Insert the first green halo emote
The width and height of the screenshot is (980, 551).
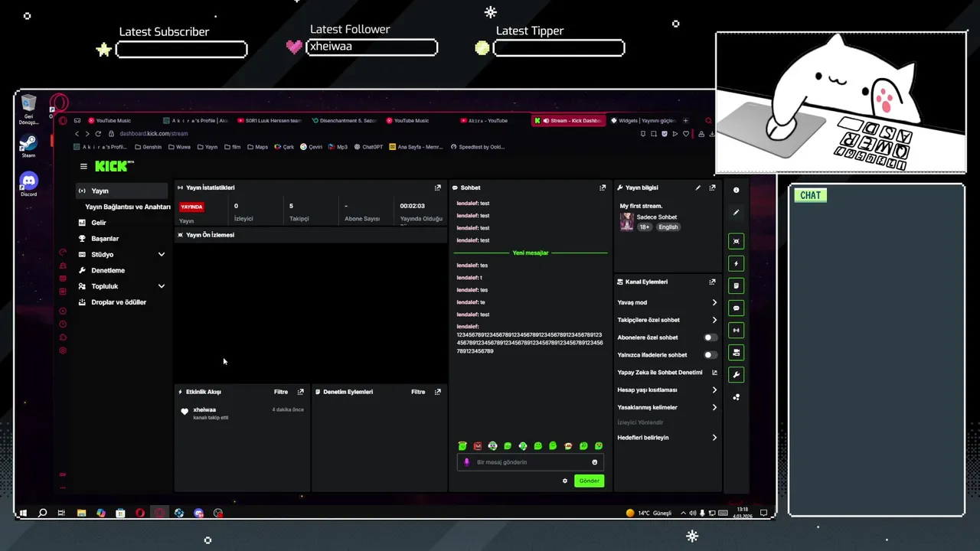tap(462, 446)
